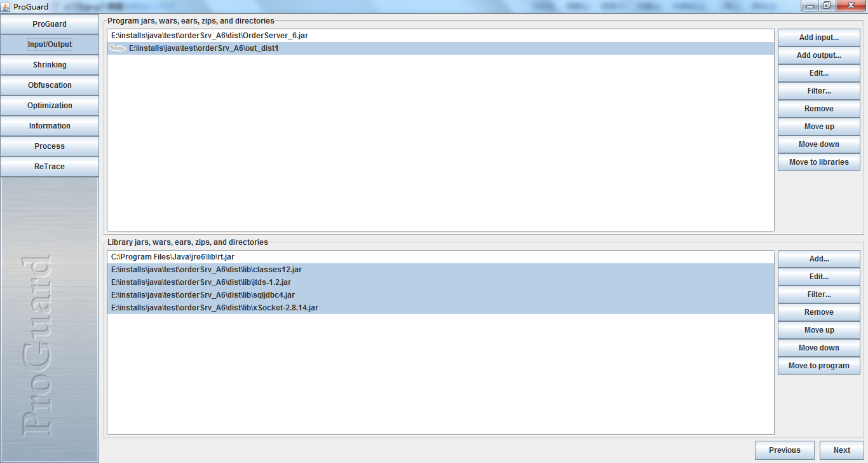Go back with the Previous button
The width and height of the screenshot is (868, 463).
coord(785,450)
